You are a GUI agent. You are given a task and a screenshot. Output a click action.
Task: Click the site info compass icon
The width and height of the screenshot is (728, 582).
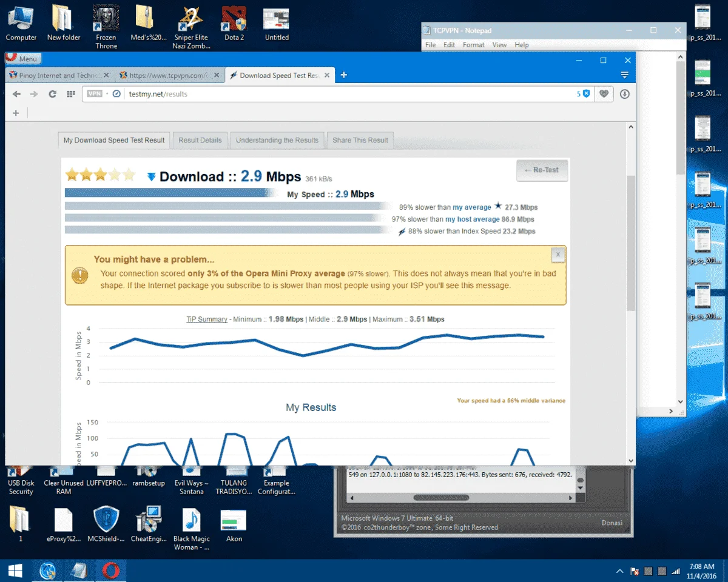point(117,94)
